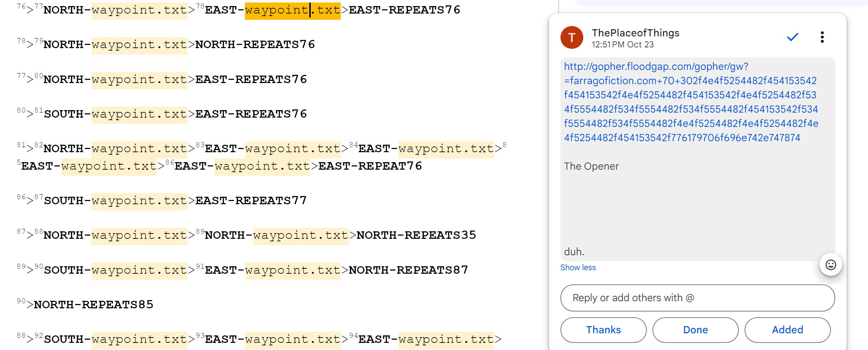868x350 pixels.
Task: Click the dark-highlighted waypoint.txt in first line
Action: click(x=293, y=10)
